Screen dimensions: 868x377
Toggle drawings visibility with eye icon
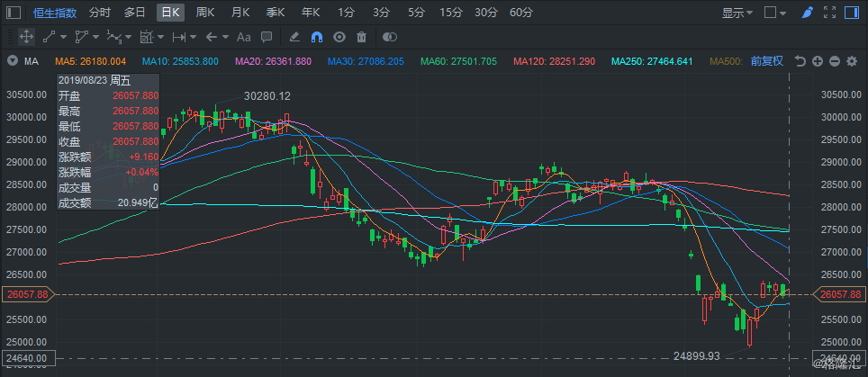pyautogui.click(x=339, y=37)
